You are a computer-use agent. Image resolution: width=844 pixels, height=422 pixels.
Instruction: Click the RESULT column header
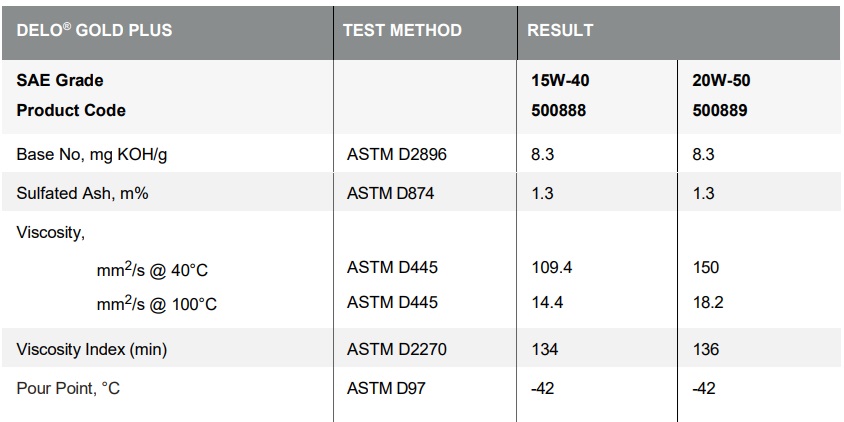pos(561,30)
